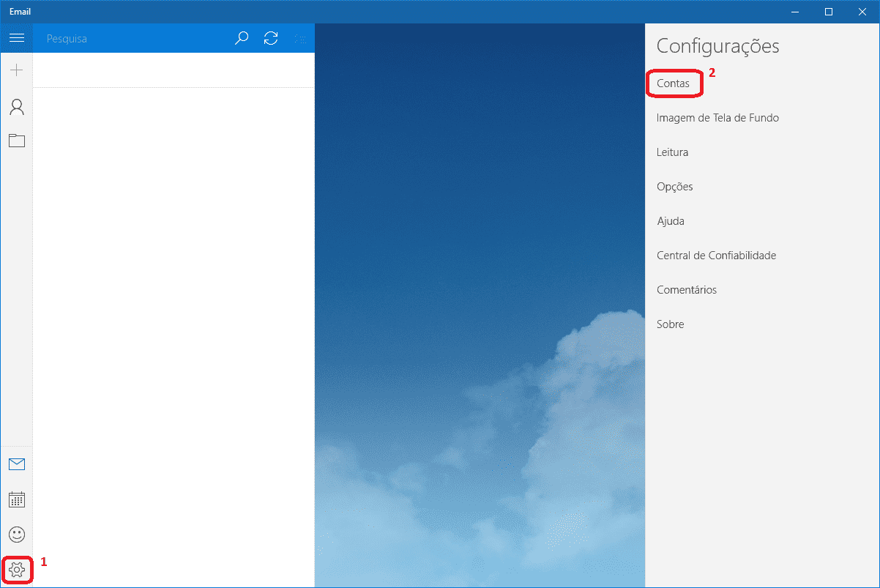Image resolution: width=880 pixels, height=588 pixels.
Task: Type in the Pesquisa search field
Action: coord(132,39)
